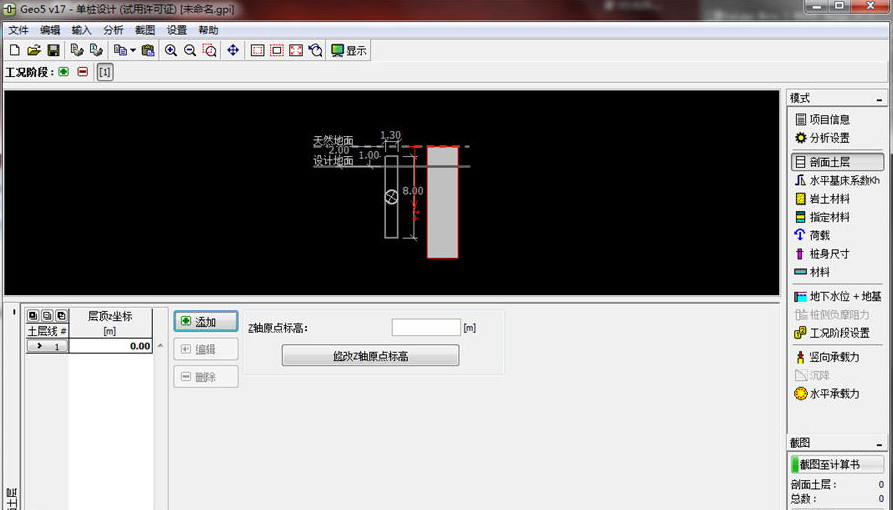Screen dimensions: 893x510
Task: Open the 截图 menu
Action: tap(145, 30)
